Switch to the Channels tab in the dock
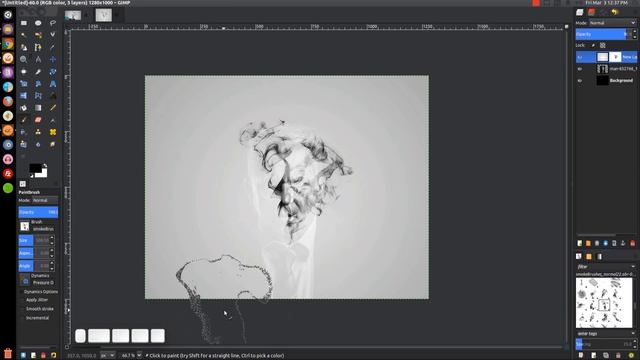The image size is (640, 360). click(591, 12)
